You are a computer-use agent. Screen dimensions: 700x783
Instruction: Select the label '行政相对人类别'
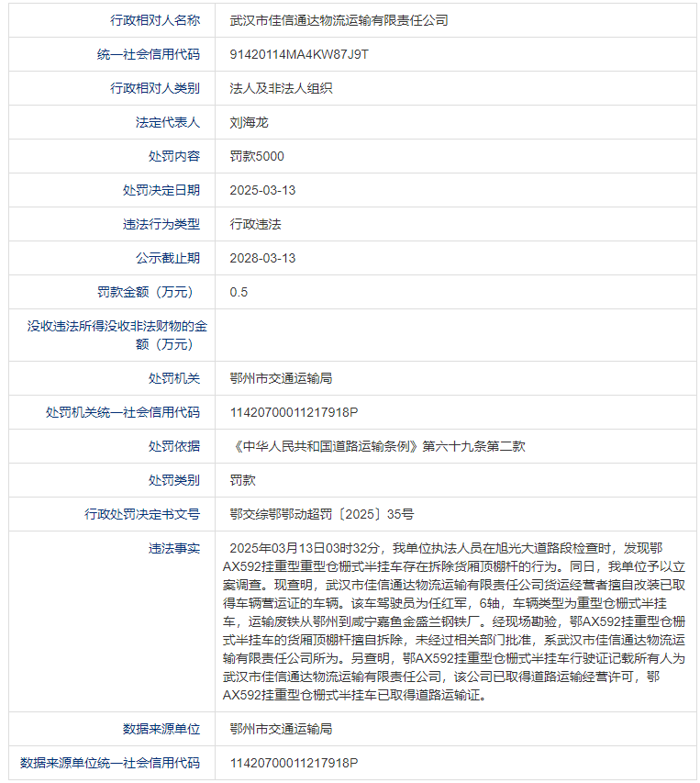point(155,88)
